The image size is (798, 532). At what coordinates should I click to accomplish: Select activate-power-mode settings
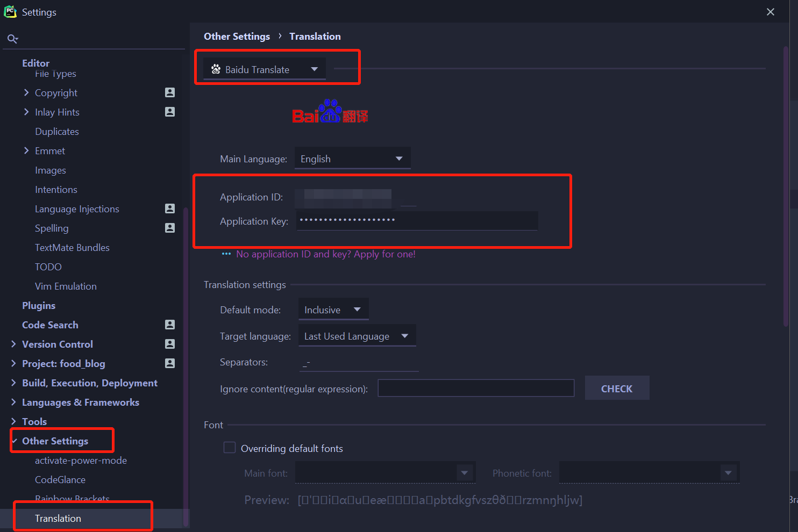(81, 460)
